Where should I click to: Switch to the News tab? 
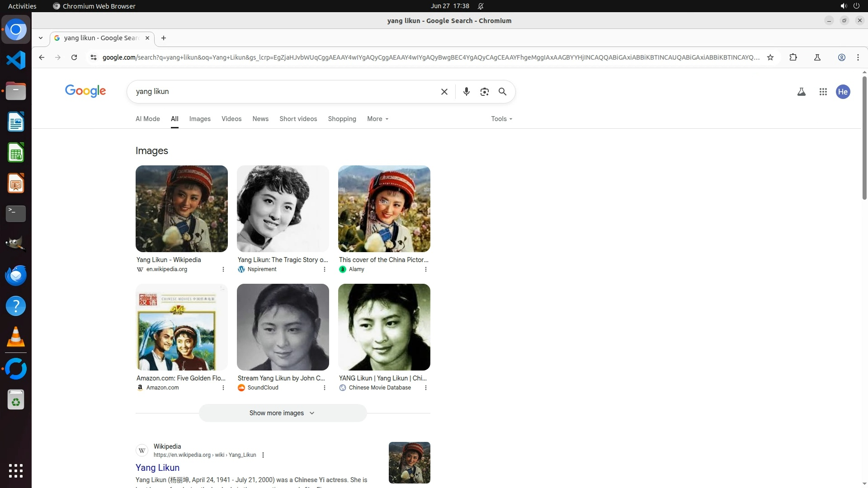[x=260, y=119]
